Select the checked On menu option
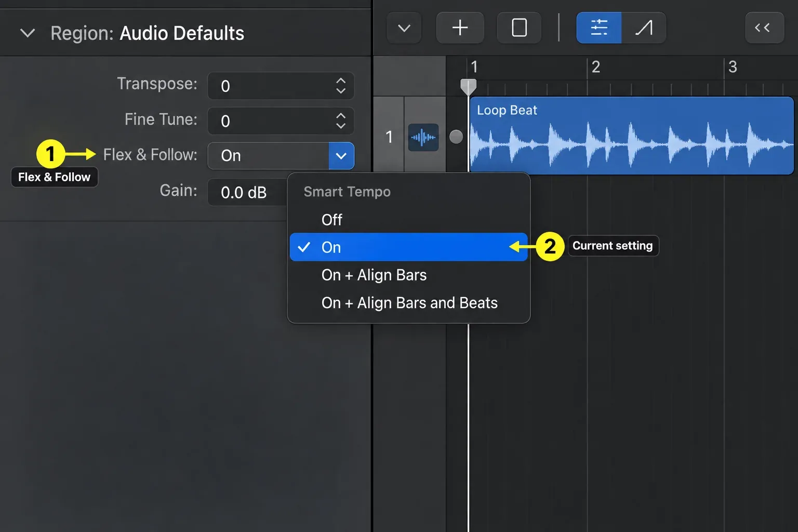 pos(409,247)
